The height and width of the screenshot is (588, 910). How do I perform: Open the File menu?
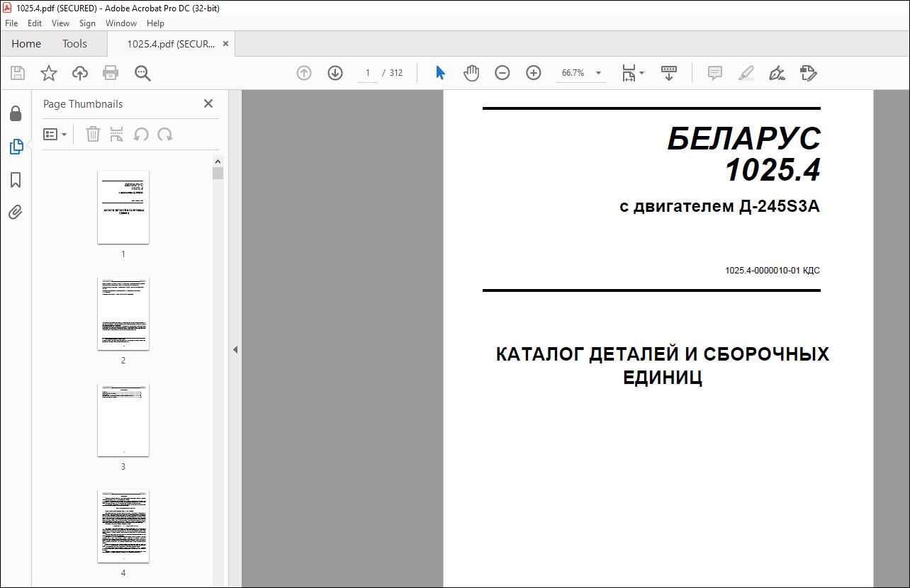(x=11, y=23)
